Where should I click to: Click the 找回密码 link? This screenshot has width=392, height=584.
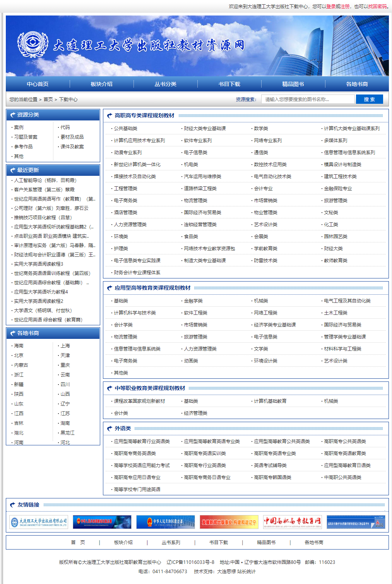click(x=377, y=7)
